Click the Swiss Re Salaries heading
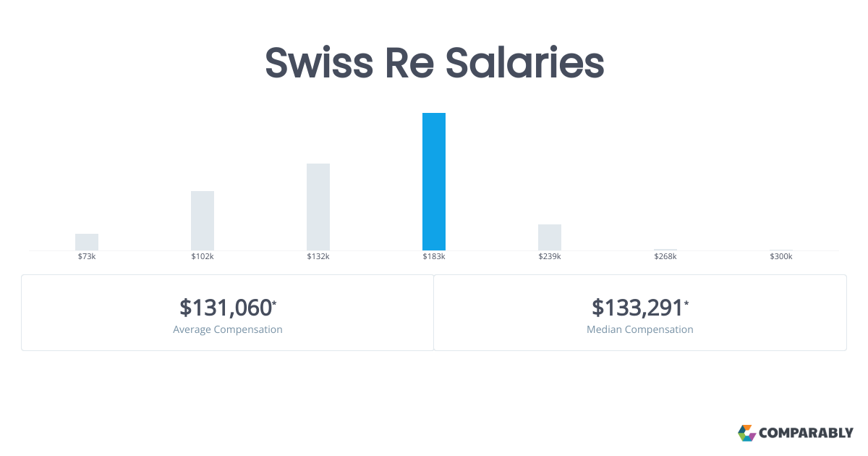The width and height of the screenshot is (868, 456). [x=434, y=63]
